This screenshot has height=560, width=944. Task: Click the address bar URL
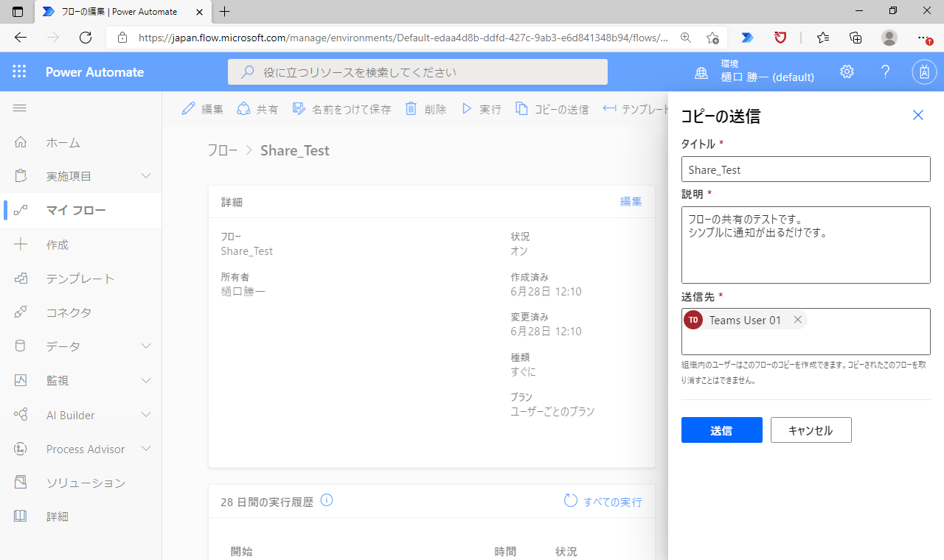[403, 38]
